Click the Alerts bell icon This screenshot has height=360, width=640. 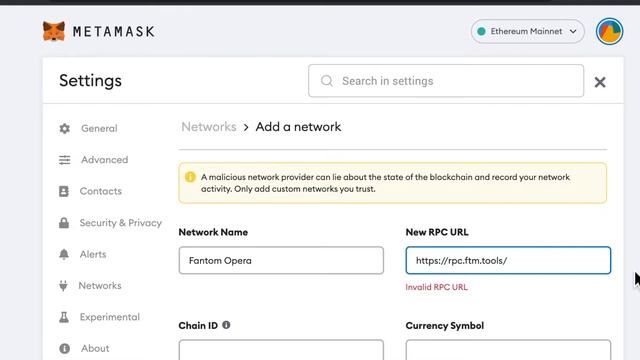(x=64, y=254)
